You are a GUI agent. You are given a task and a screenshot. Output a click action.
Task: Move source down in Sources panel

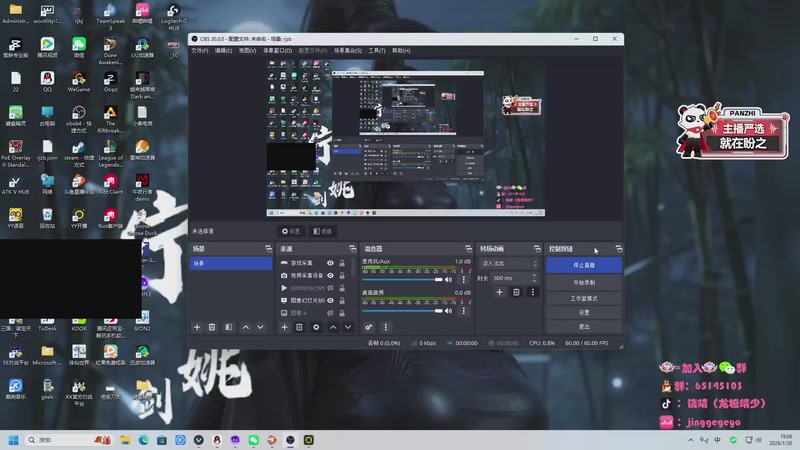click(348, 327)
